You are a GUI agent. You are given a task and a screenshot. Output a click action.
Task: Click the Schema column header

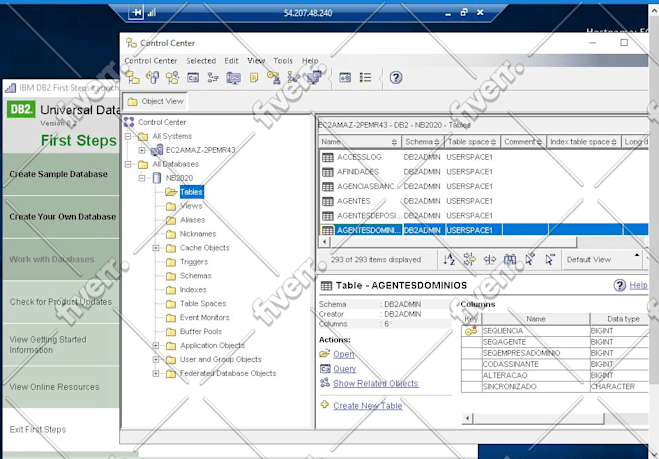point(422,142)
